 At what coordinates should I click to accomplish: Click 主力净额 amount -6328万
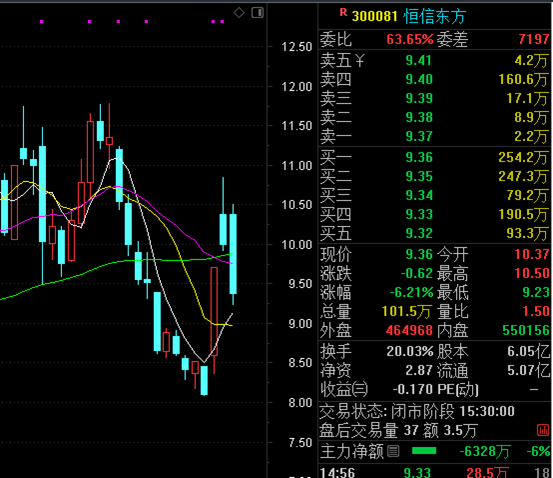pos(485,452)
